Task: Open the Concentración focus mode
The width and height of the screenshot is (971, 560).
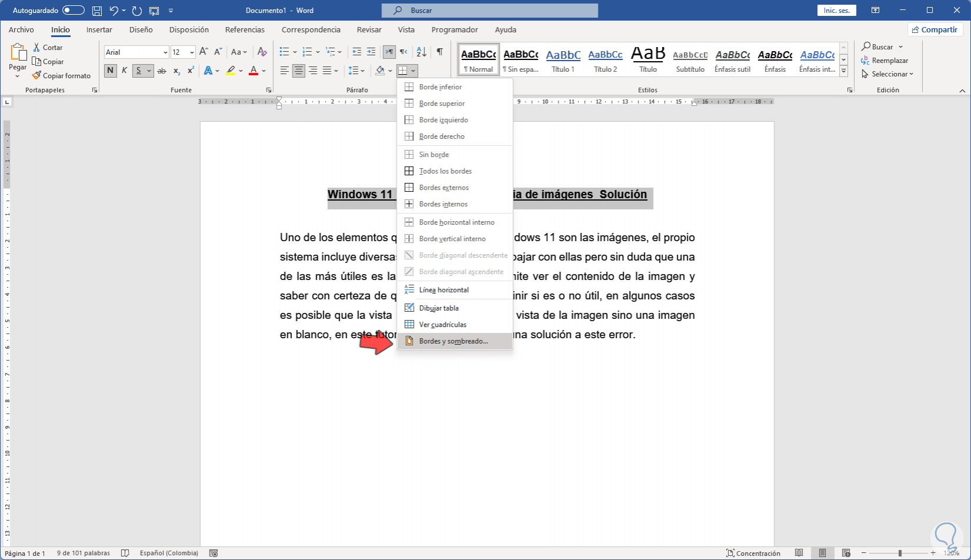Action: (x=753, y=553)
